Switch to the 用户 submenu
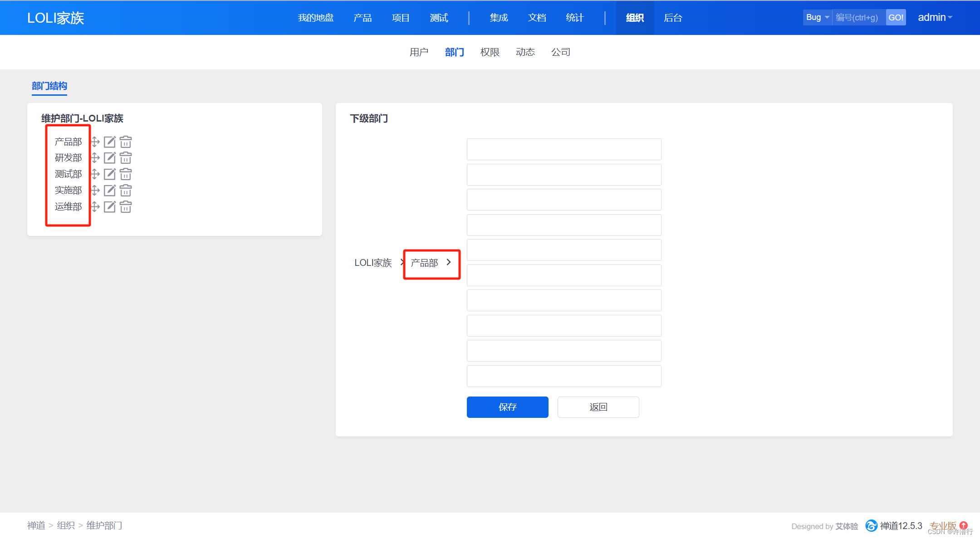This screenshot has height=539, width=980. [419, 52]
